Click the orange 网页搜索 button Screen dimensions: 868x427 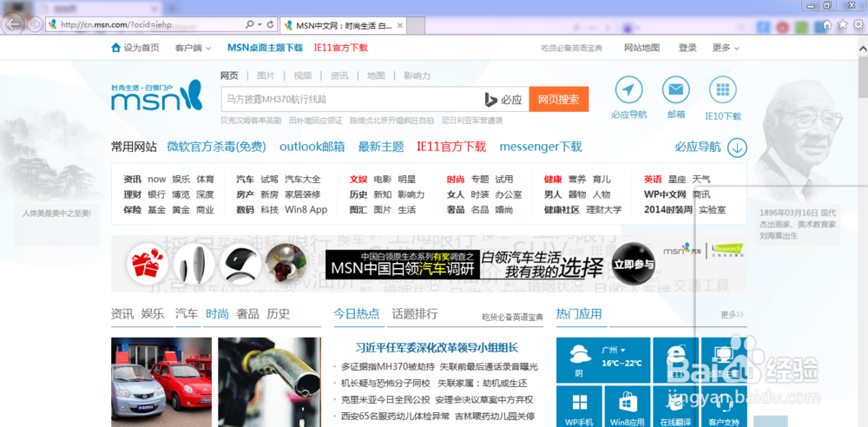point(558,99)
